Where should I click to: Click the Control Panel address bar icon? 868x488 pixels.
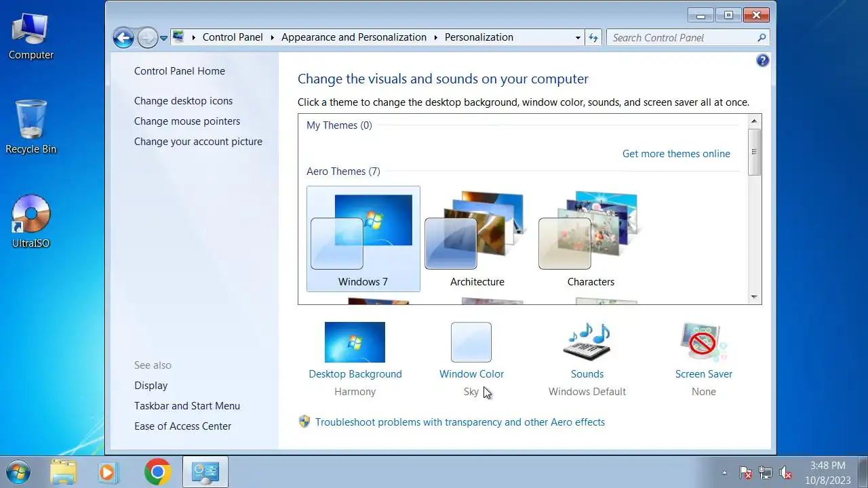coord(178,37)
